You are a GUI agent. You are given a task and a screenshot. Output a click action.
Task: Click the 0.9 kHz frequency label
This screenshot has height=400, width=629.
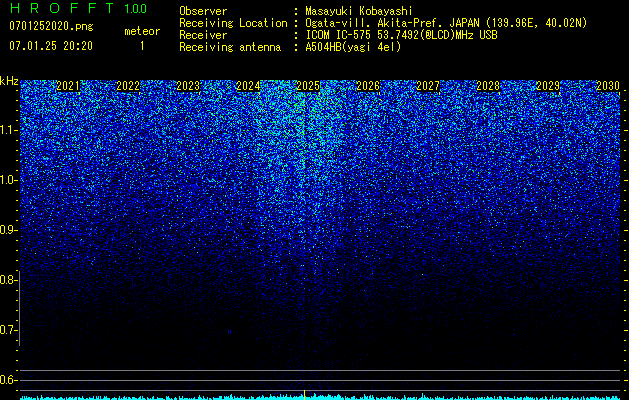pyautogui.click(x=8, y=230)
